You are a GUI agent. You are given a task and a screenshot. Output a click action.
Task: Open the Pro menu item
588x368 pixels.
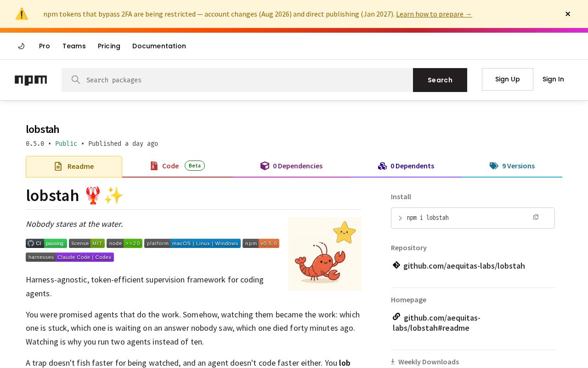[x=45, y=46]
